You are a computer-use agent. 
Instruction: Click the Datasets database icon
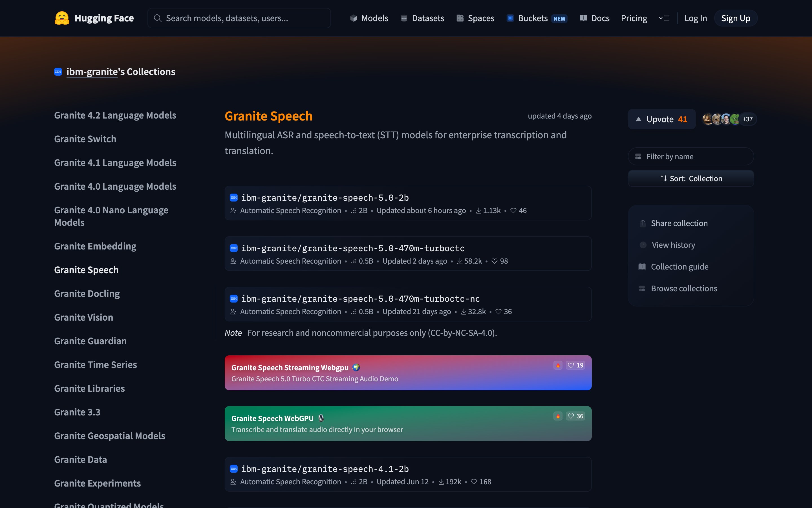[404, 18]
